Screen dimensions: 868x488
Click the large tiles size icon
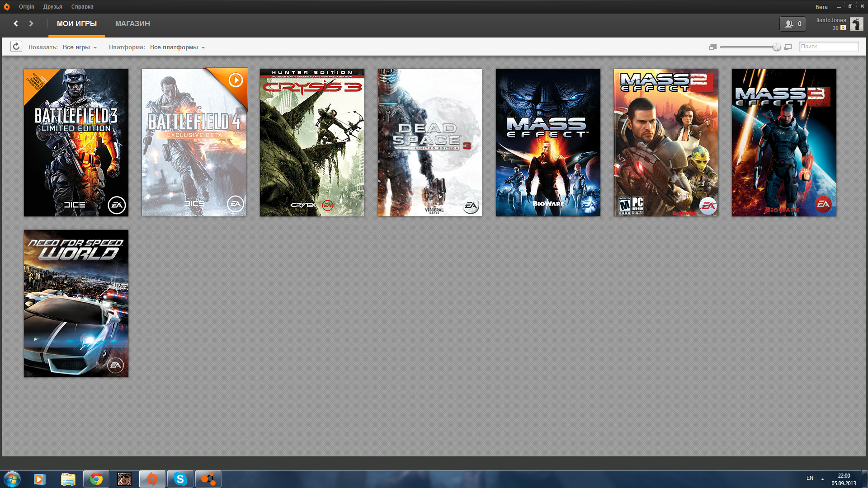(788, 47)
